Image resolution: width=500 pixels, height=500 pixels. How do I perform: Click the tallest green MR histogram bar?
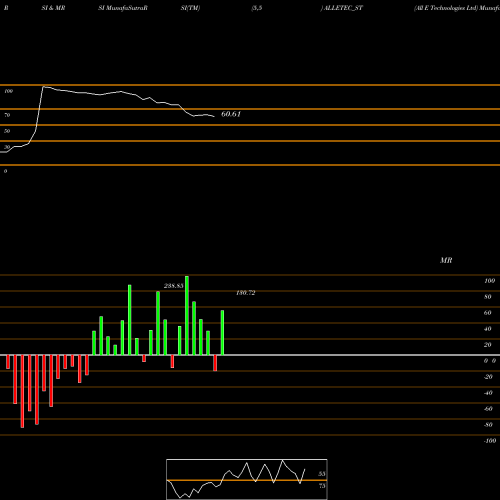[x=187, y=315]
